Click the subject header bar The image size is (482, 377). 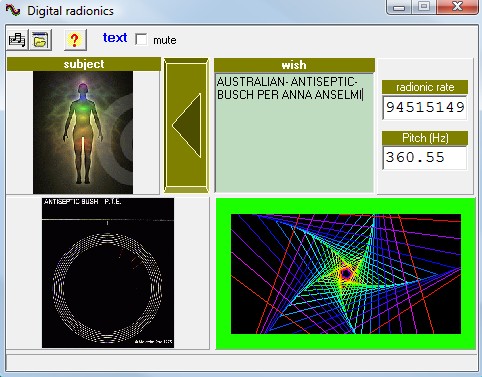[84, 64]
